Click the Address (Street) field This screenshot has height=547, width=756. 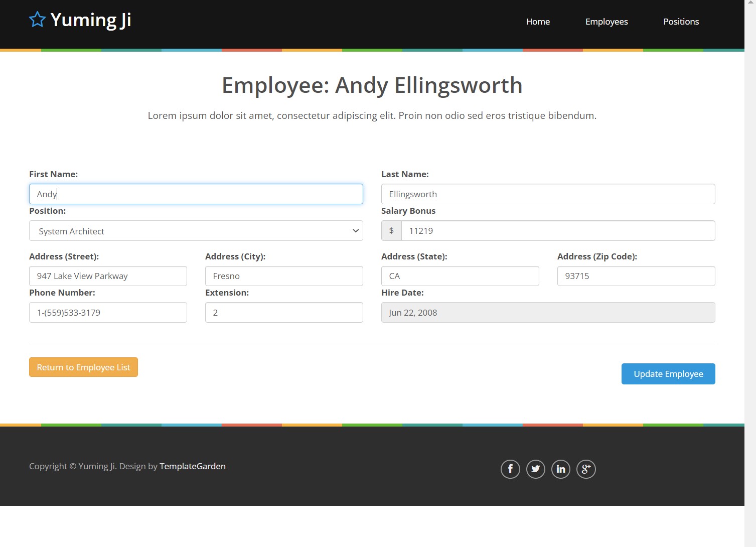point(108,276)
